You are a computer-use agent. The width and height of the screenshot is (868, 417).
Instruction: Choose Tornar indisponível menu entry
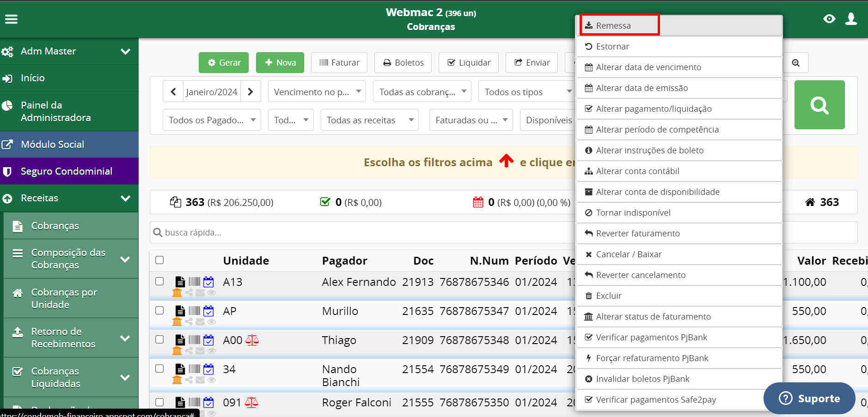click(x=679, y=212)
